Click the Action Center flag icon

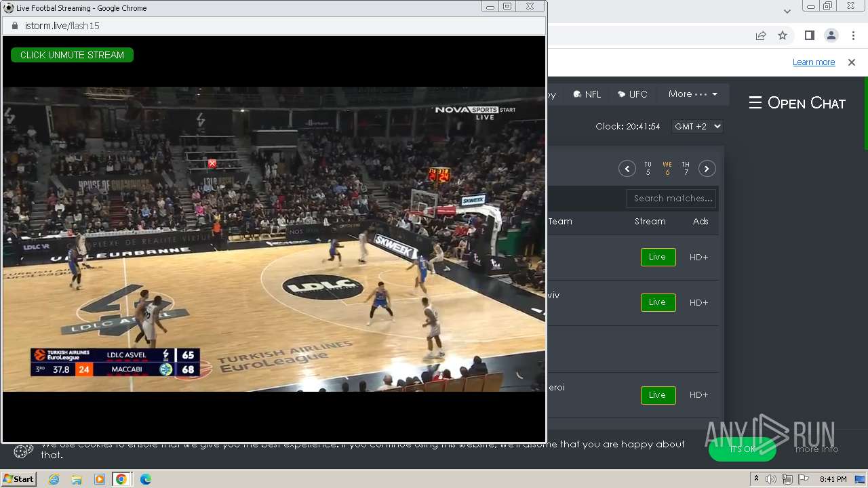(x=804, y=479)
